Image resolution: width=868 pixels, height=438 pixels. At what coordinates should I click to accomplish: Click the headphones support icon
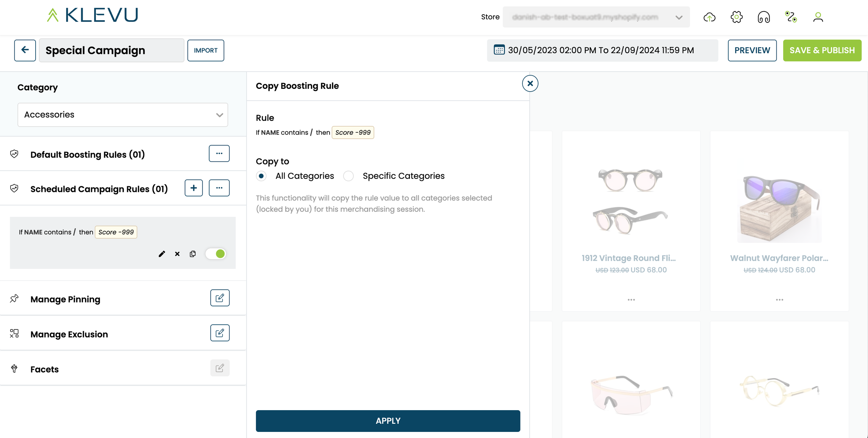pos(764,17)
